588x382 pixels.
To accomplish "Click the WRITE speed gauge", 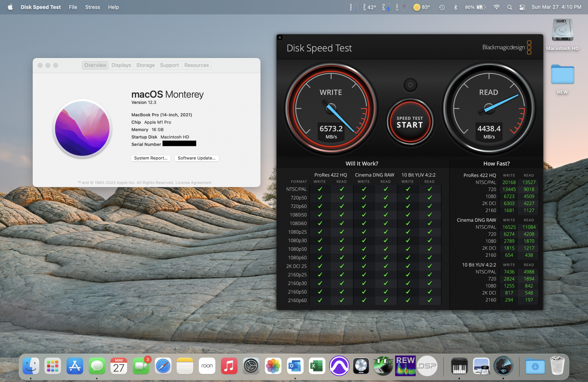I will [331, 109].
